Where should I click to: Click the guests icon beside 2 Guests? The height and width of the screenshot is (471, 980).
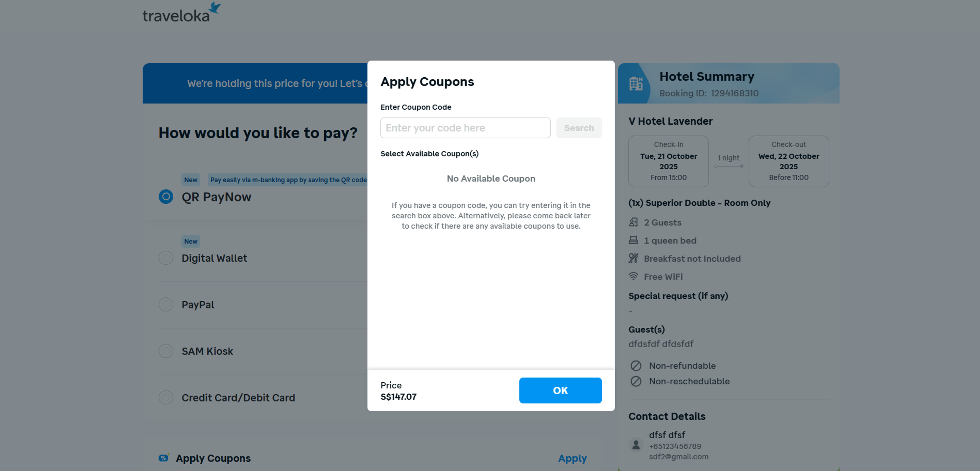633,222
